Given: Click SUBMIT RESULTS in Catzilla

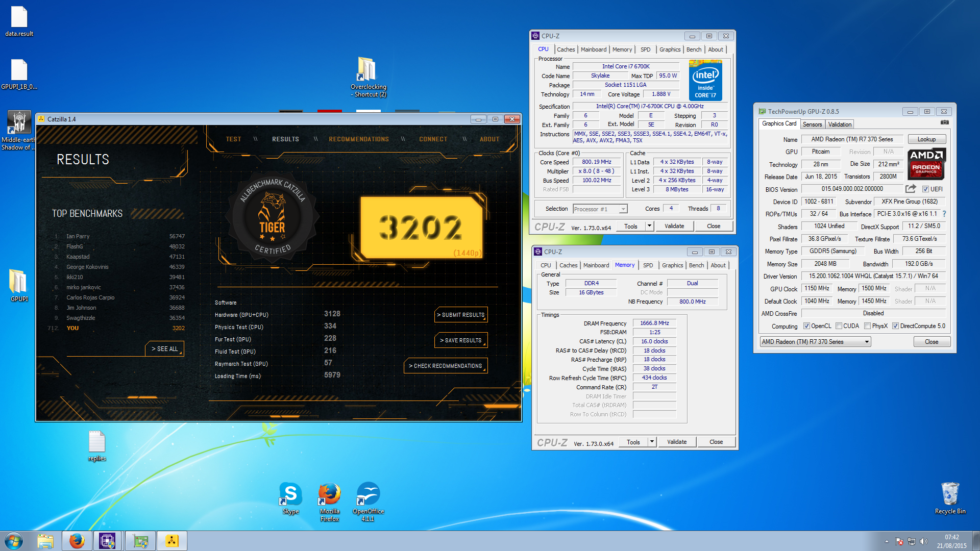Looking at the screenshot, I should [x=461, y=315].
